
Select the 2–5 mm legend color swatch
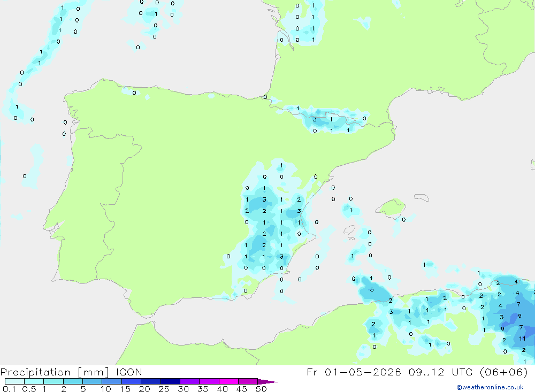coord(73,381)
